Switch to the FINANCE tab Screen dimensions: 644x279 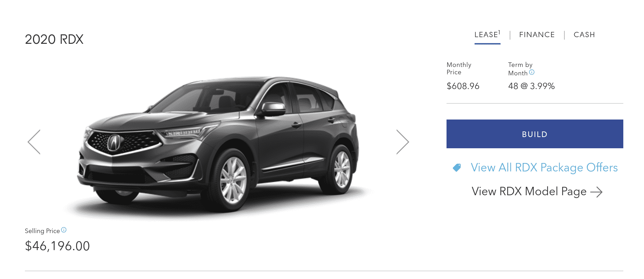pos(537,35)
